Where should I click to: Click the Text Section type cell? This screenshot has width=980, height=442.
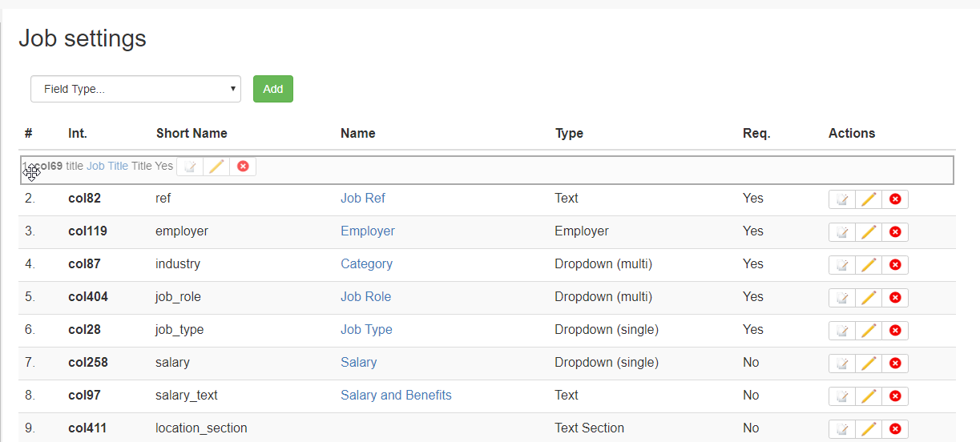coord(589,428)
